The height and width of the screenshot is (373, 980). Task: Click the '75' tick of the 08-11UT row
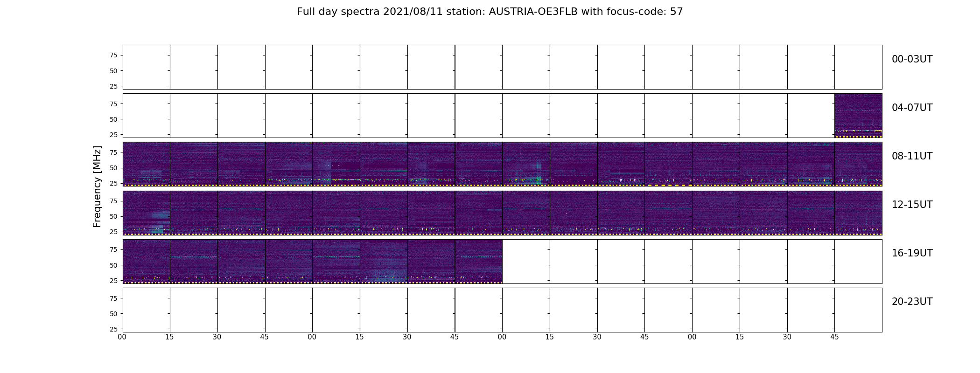click(113, 152)
